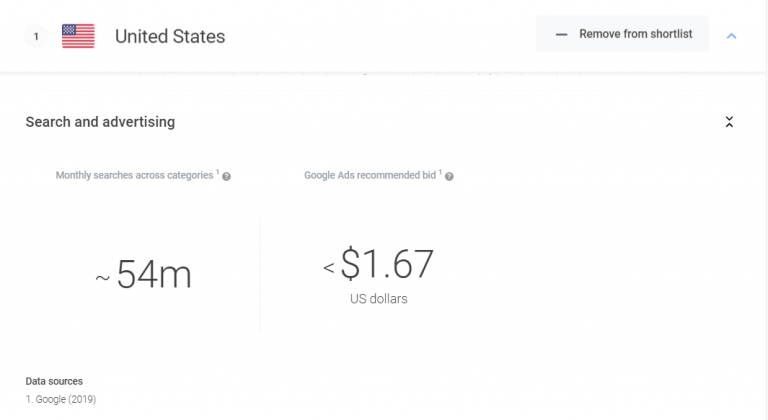This screenshot has height=420, width=768.
Task: Click the $1.67 recommended bid value
Action: click(387, 264)
